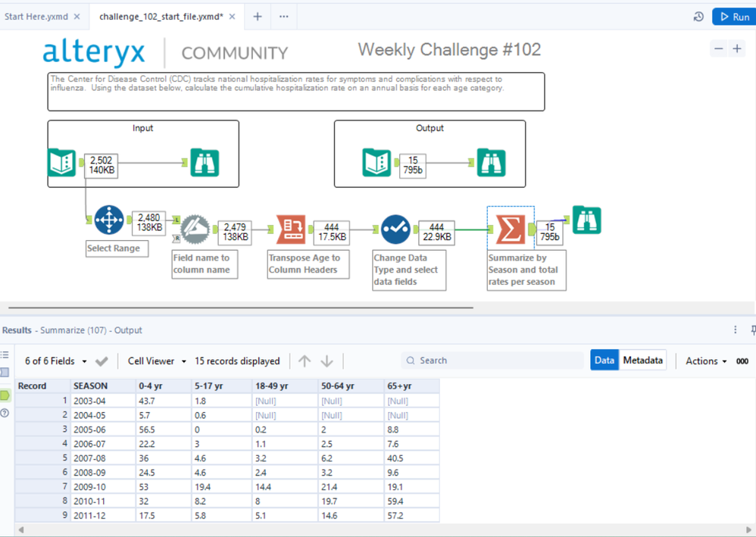Toggle the 000 number formatting button
The image size is (756, 537).
click(742, 361)
